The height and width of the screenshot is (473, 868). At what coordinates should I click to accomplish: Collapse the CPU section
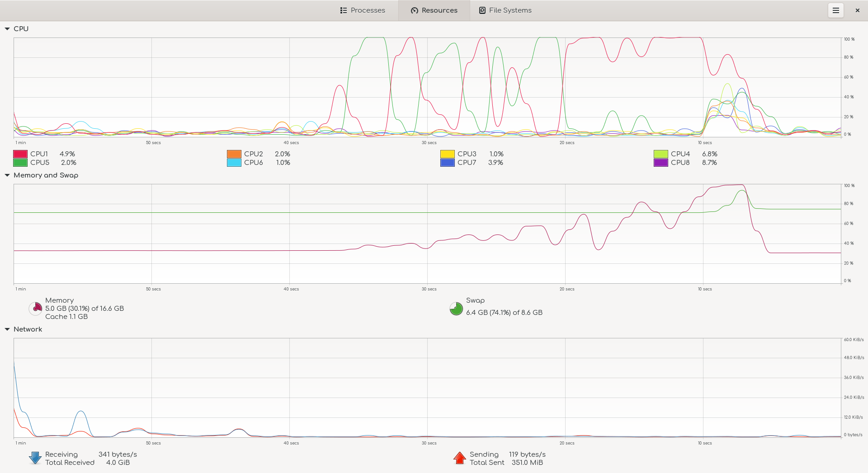pyautogui.click(x=7, y=29)
